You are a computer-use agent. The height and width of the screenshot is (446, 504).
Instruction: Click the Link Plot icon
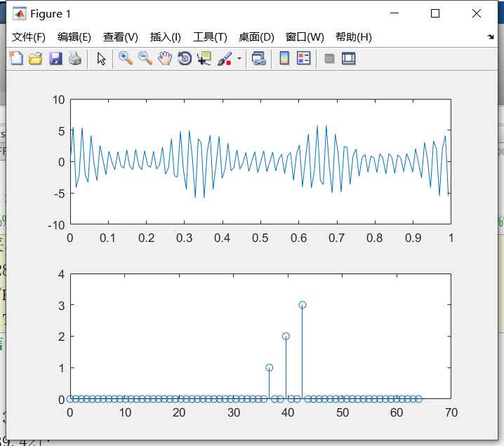tap(259, 59)
